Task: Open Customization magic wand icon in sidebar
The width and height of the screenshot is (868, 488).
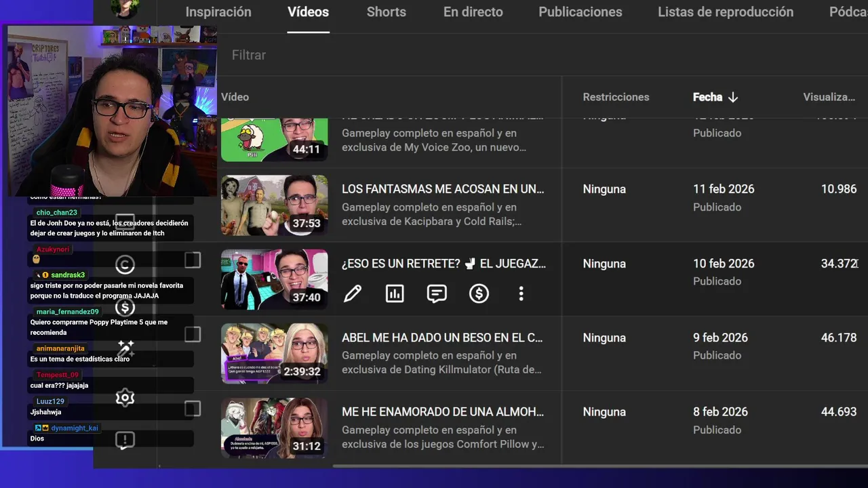Action: (125, 349)
